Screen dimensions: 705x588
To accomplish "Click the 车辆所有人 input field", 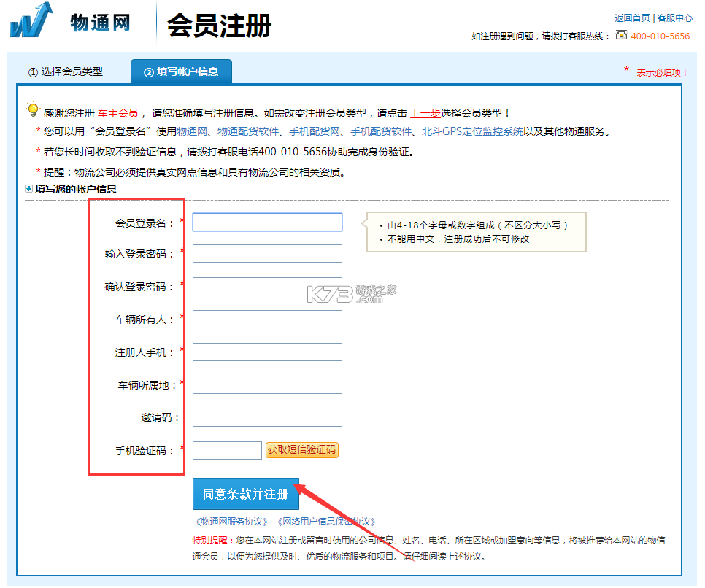I will point(268,320).
